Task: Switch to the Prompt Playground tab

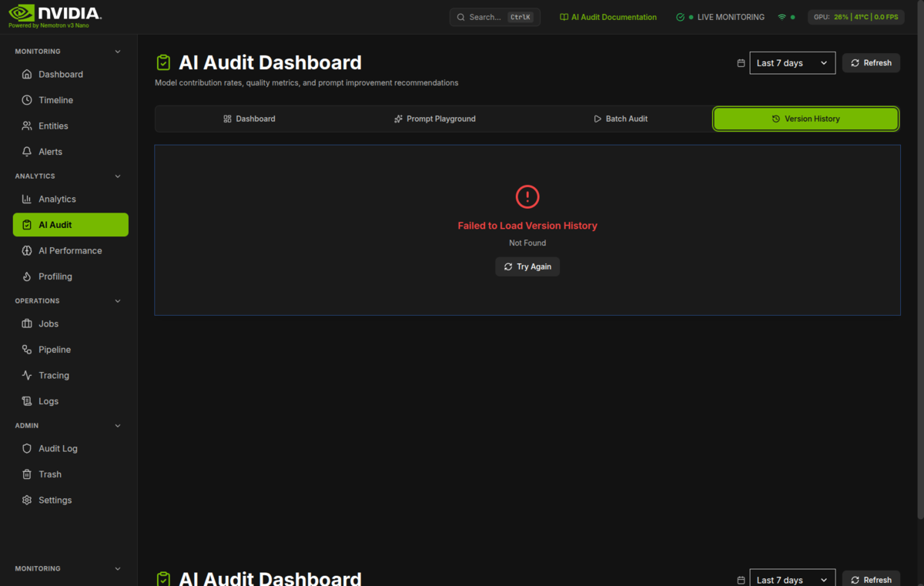Action: (434, 119)
